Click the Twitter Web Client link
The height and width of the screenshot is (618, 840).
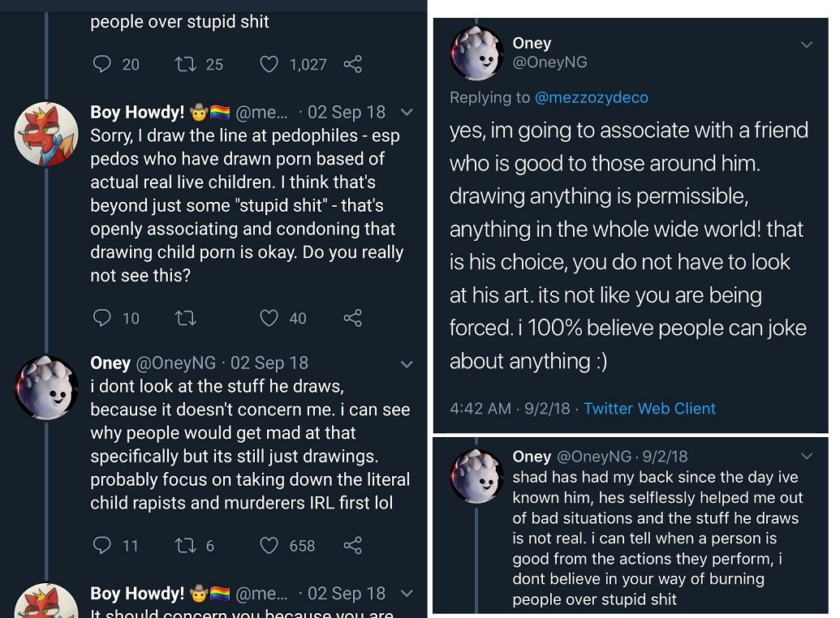click(649, 409)
